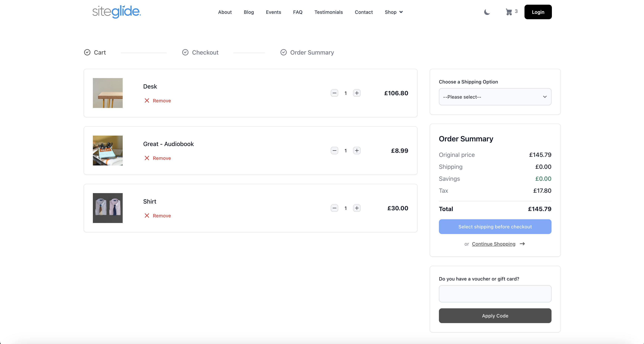Click the Siteglide logo
Screen dimensions: 644x344
[x=117, y=12]
